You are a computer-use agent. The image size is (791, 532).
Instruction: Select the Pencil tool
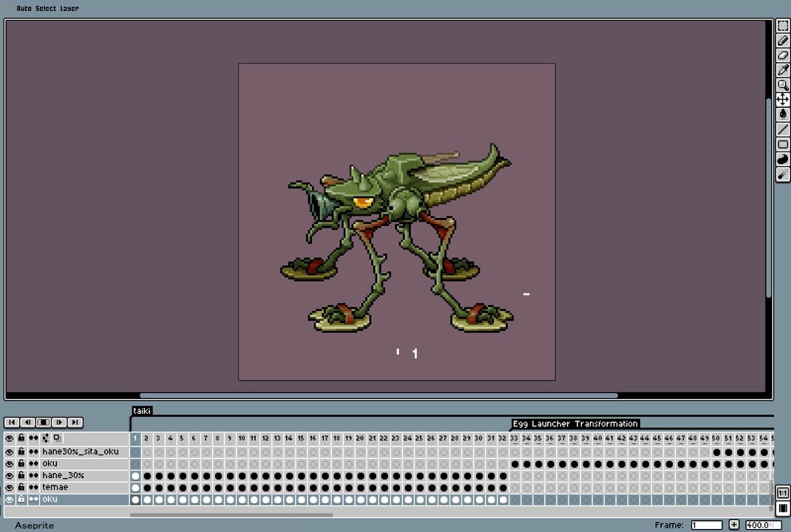click(x=782, y=41)
